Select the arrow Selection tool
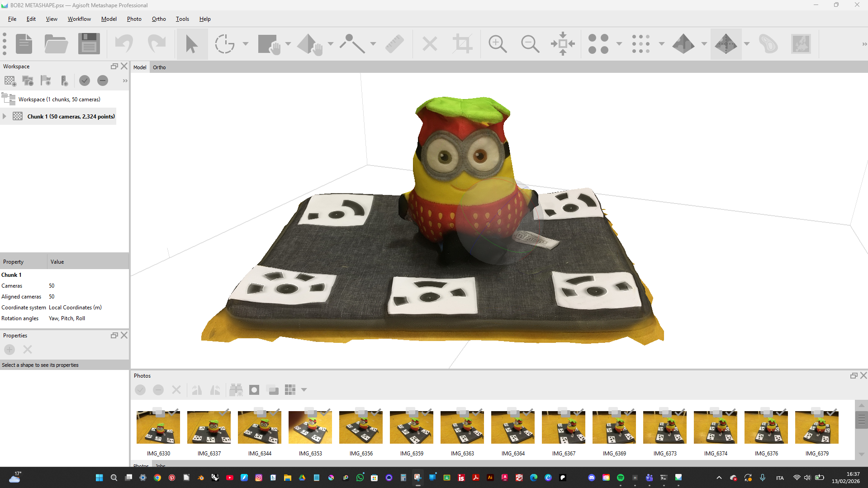 tap(192, 43)
